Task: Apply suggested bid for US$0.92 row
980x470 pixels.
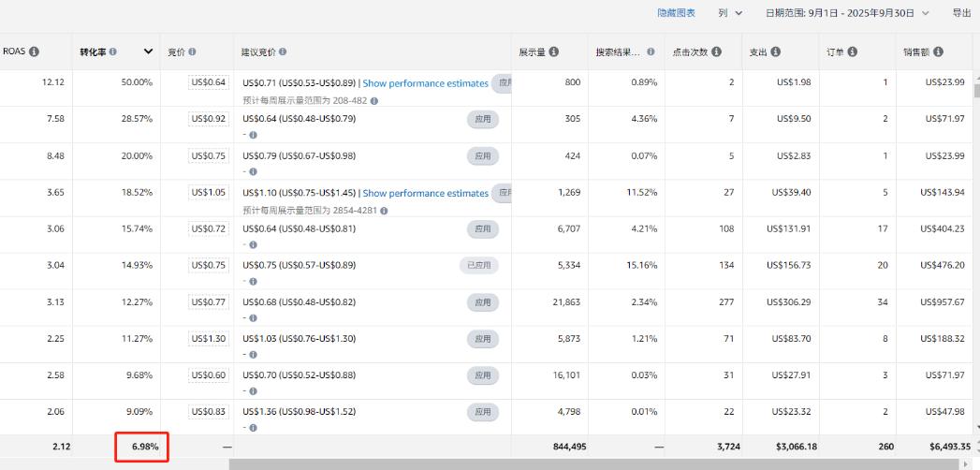Action: 482,119
